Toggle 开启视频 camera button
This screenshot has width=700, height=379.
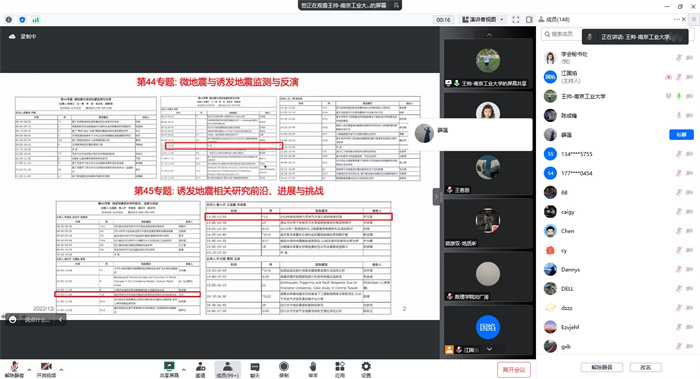click(x=46, y=369)
